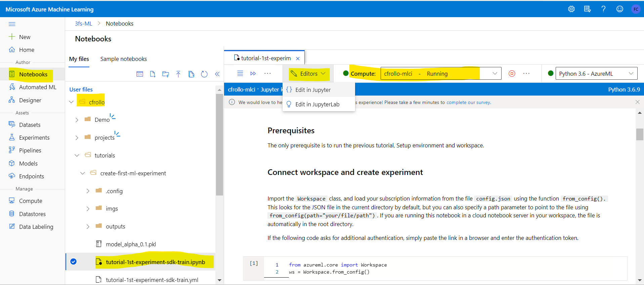The image size is (644, 285).
Task: Open the directory list icon in header
Action: pyautogui.click(x=587, y=9)
